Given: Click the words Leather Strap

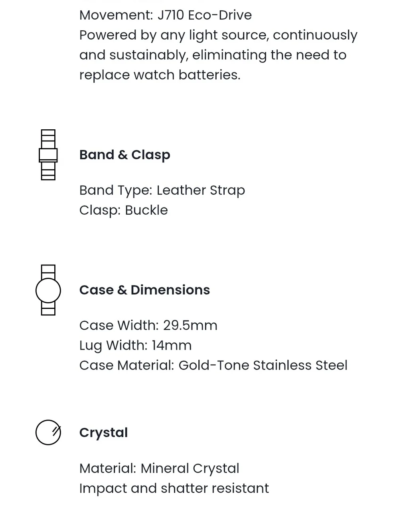Looking at the screenshot, I should 201,190.
